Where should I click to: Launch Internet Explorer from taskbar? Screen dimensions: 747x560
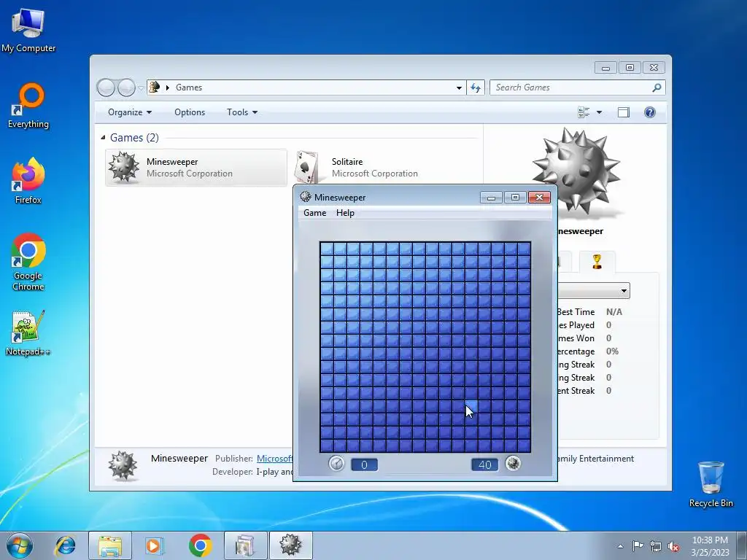coord(65,545)
